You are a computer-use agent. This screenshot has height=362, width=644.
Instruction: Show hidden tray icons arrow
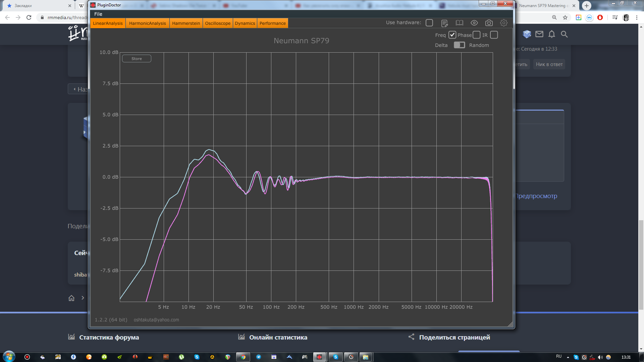[568, 357]
